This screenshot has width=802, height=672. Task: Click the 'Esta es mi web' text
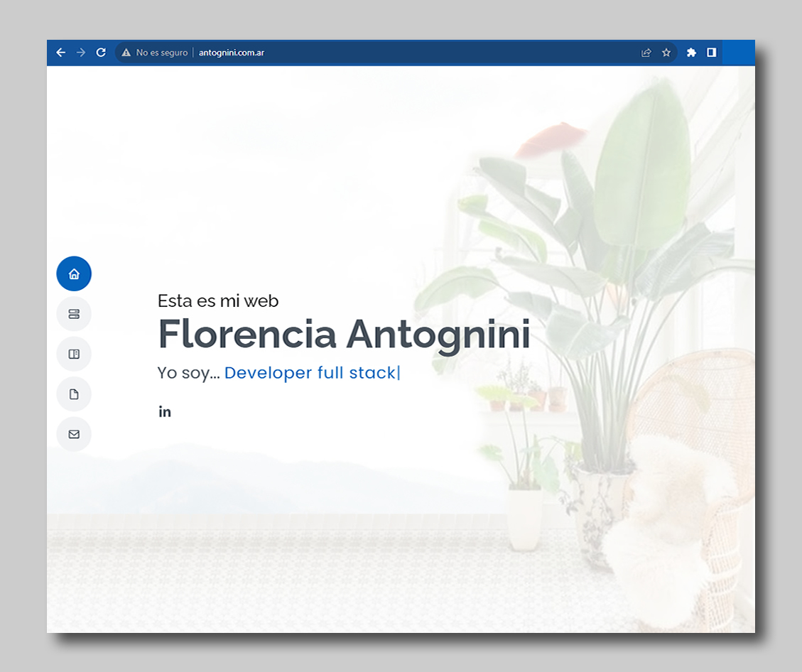point(218,300)
